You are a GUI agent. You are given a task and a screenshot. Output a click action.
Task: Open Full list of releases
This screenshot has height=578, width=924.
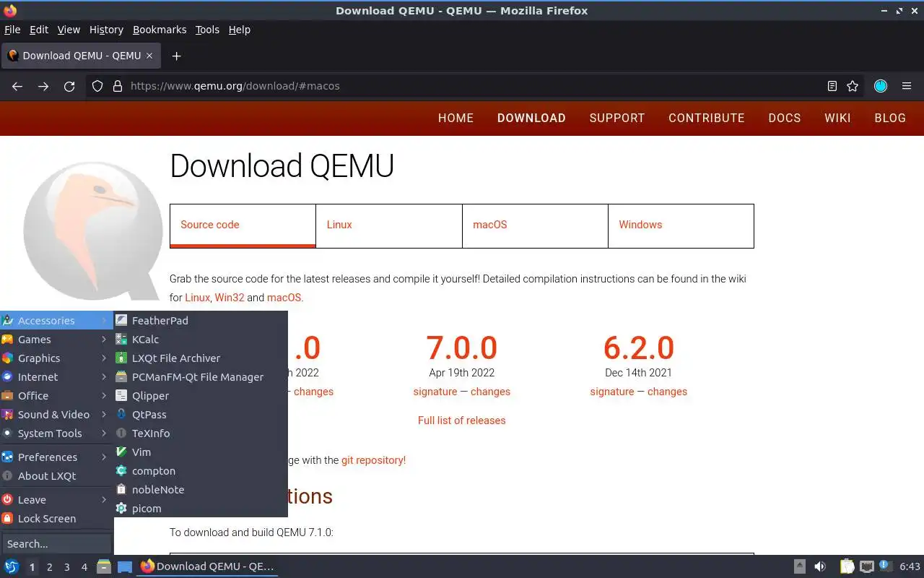(x=462, y=420)
